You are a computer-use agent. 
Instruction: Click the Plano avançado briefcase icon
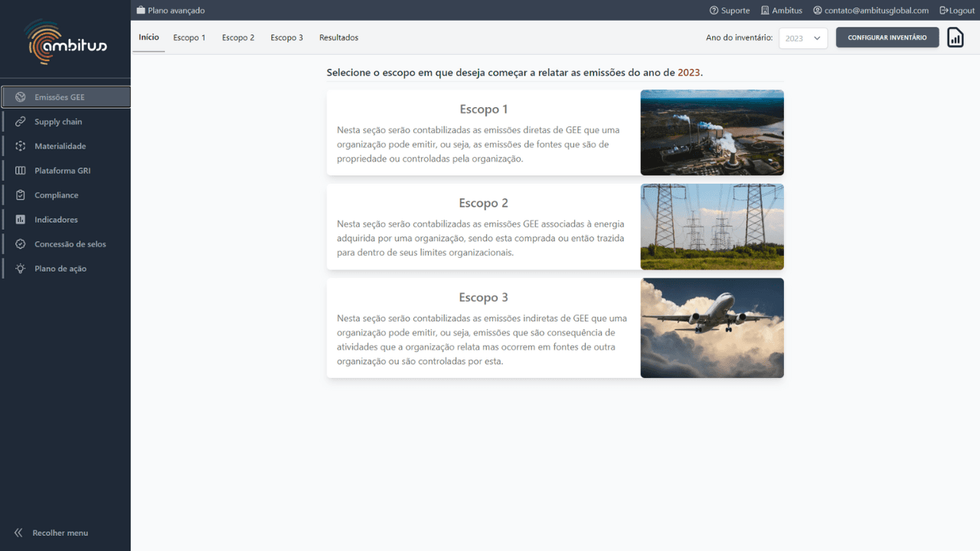(x=141, y=11)
